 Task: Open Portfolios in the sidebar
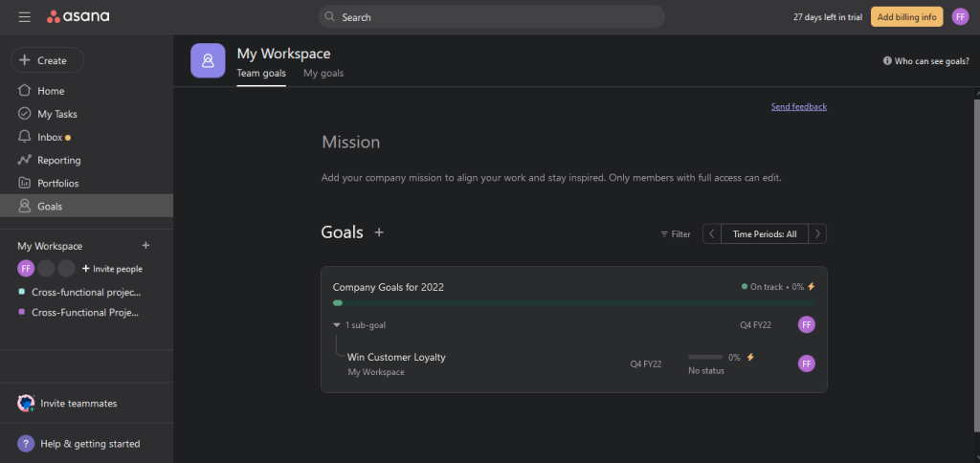(x=86, y=184)
